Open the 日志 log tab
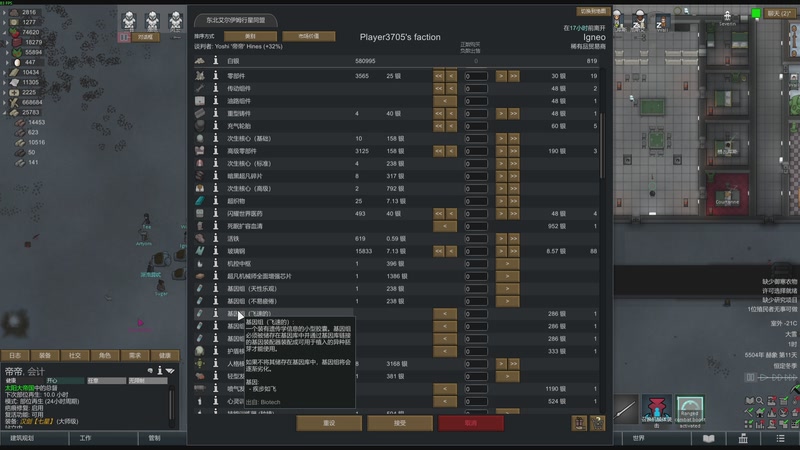Screen dimensions: 800x450 click(15, 355)
